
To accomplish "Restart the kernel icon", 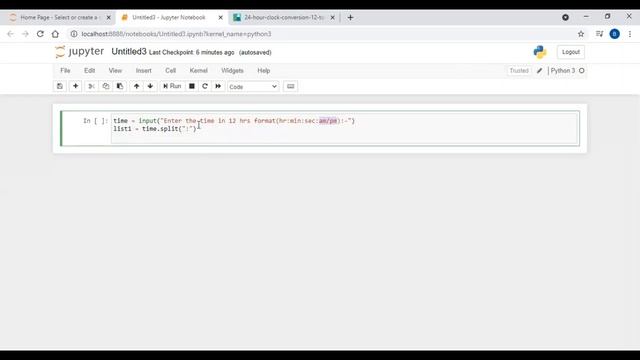I will pyautogui.click(x=205, y=86).
